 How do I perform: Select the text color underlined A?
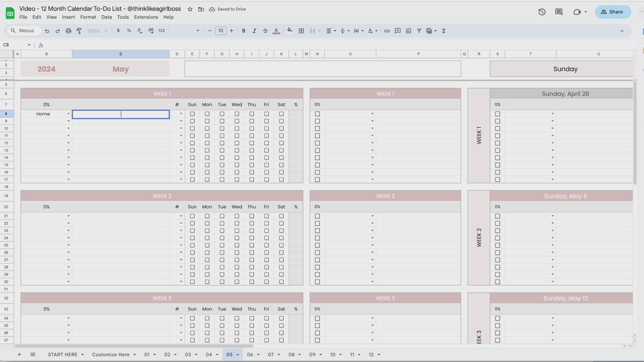click(x=276, y=31)
